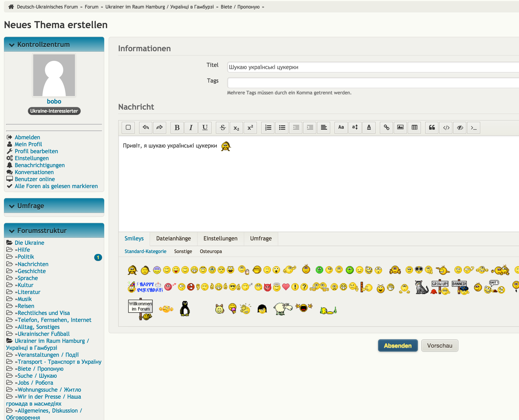
Task: Click into the Tags input field
Action: point(373,83)
